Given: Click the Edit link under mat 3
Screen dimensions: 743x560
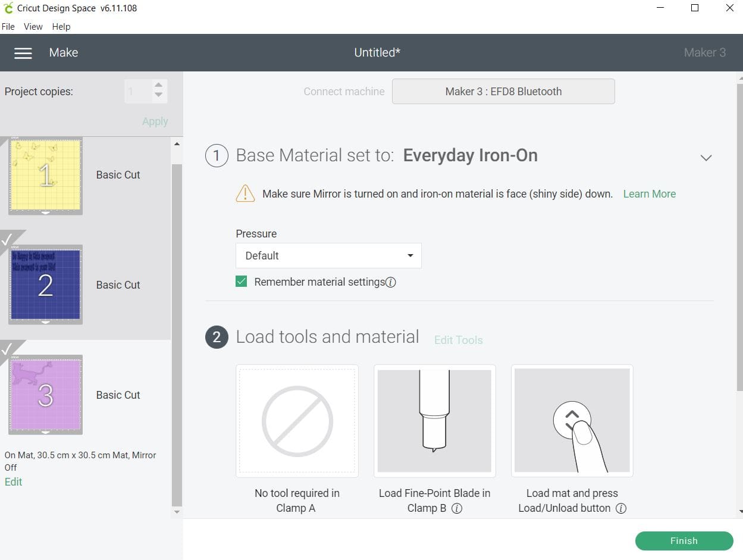Looking at the screenshot, I should (13, 482).
